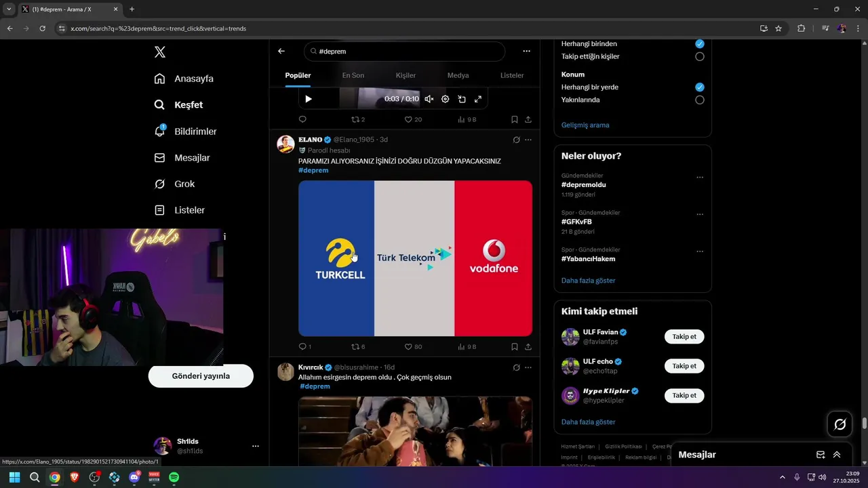
Task: Switch to the Medya tab
Action: [x=458, y=75]
